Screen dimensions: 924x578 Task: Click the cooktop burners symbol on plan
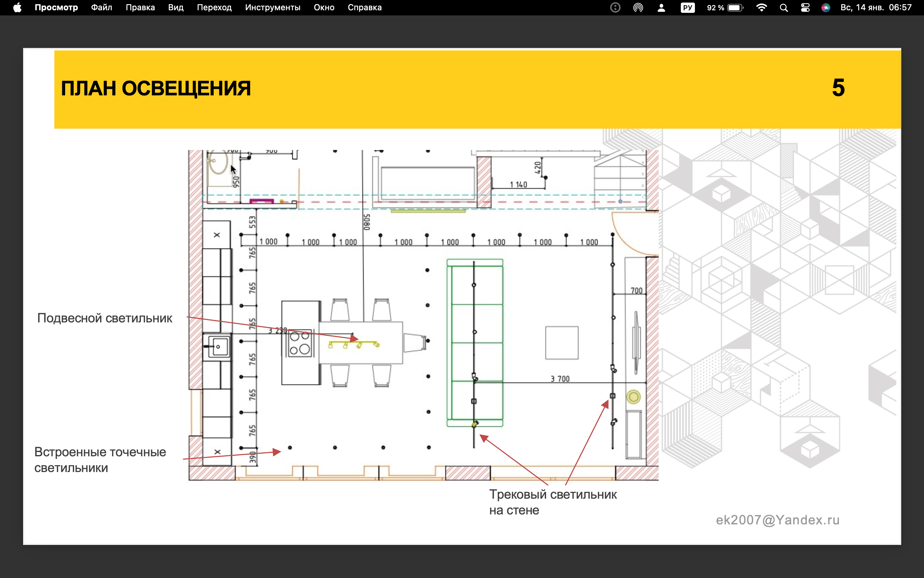point(300,344)
